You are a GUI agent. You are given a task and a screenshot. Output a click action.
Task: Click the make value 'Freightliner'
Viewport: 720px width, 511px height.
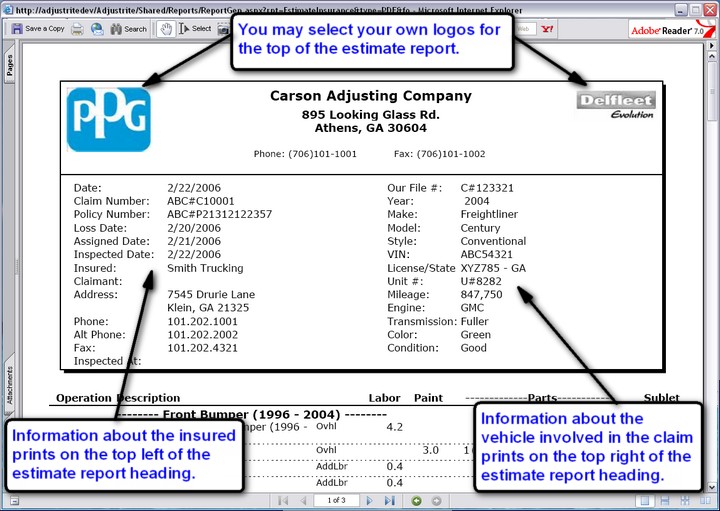[489, 214]
